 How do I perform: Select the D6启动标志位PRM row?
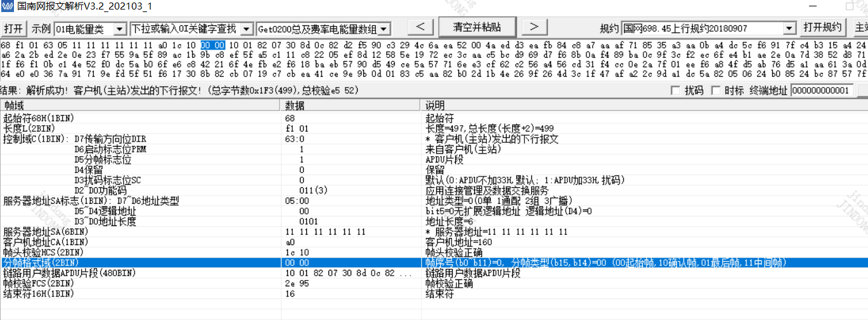[434, 149]
